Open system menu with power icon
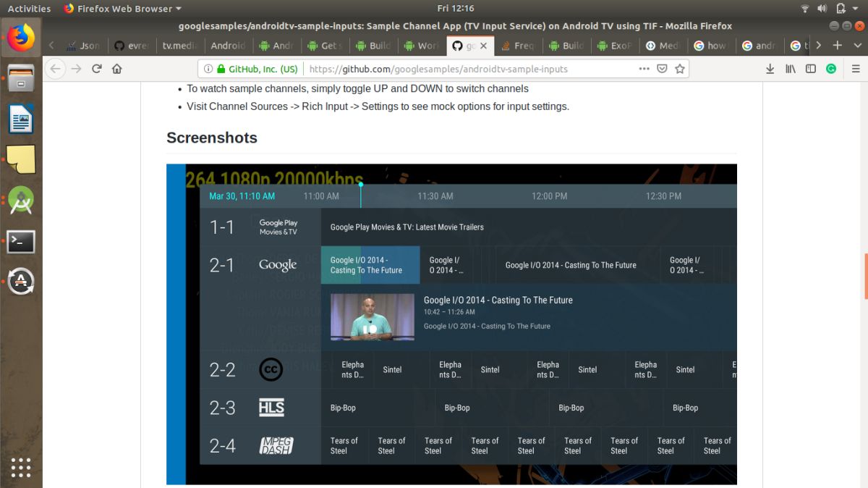 [847, 9]
